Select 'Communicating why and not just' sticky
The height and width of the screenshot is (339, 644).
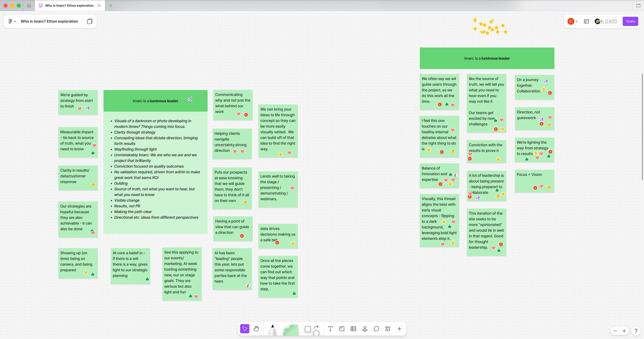point(233,105)
